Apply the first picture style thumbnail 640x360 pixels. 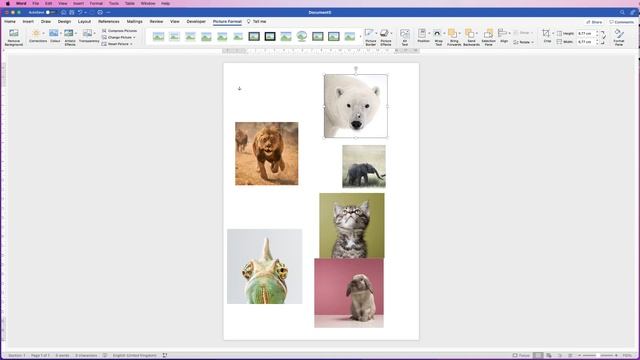coord(158,37)
